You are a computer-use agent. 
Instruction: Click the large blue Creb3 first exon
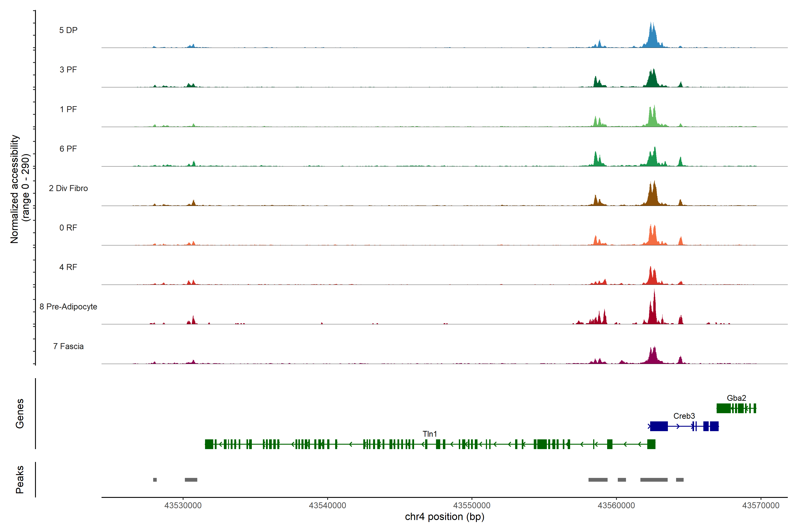pos(659,426)
